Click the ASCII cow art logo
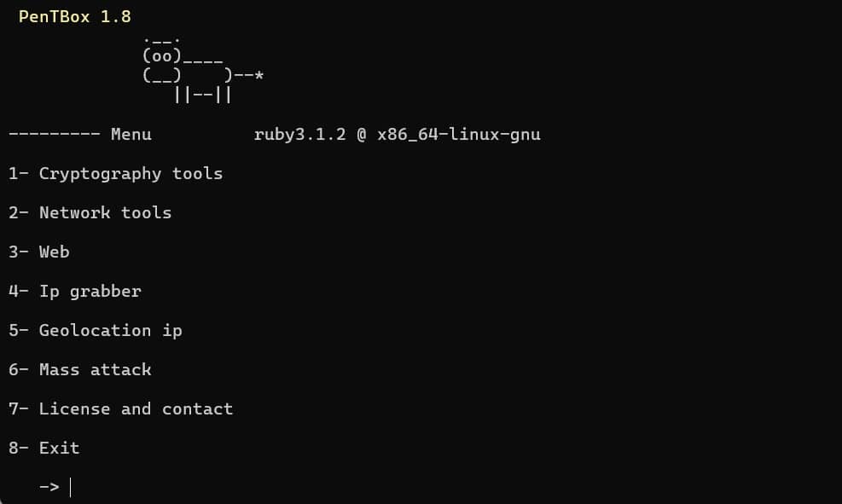The image size is (842, 504). (203, 70)
